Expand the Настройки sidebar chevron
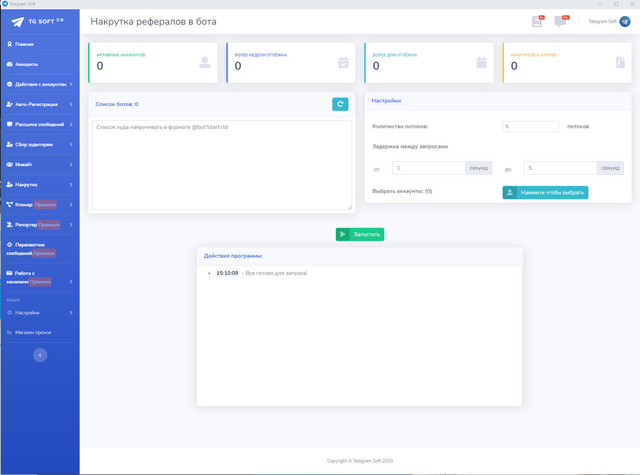This screenshot has height=475, width=640. click(71, 313)
